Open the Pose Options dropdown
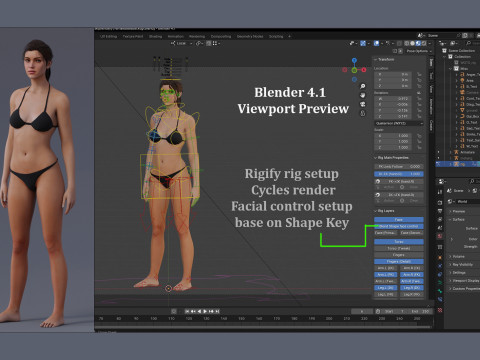 419,51
